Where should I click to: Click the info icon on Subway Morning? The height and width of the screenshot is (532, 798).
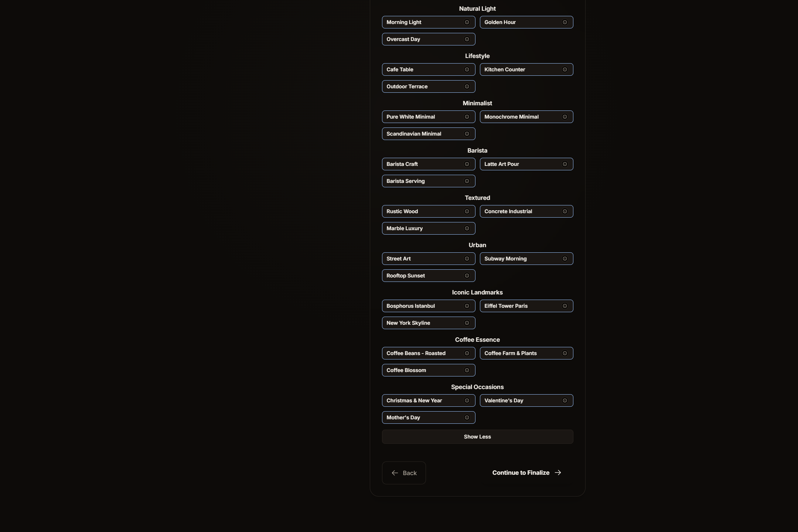tap(565, 259)
